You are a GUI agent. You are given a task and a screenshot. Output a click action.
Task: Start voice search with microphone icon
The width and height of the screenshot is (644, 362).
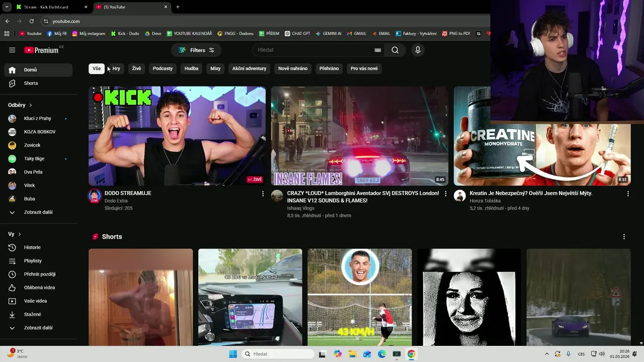pyautogui.click(x=418, y=50)
